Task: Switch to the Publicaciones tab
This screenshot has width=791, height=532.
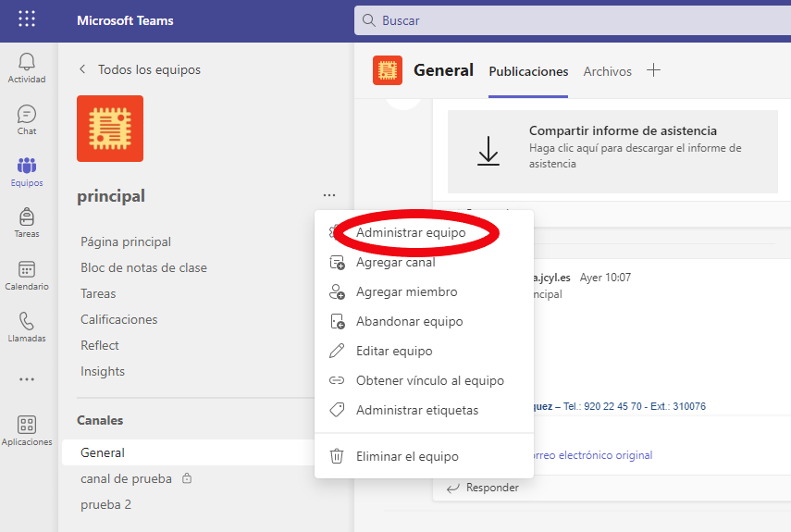Action: click(528, 71)
